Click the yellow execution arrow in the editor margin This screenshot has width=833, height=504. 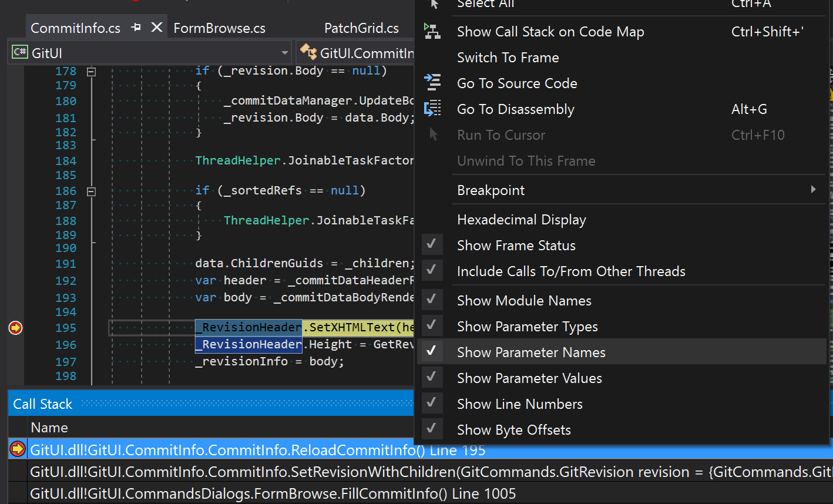click(15, 328)
